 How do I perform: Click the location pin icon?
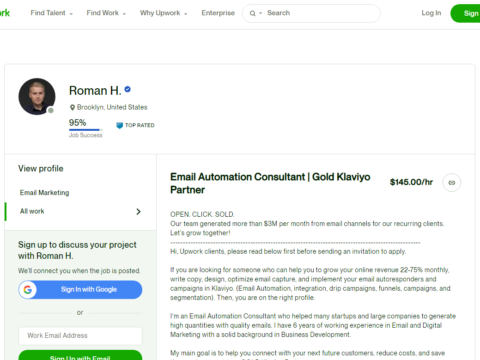(x=72, y=107)
